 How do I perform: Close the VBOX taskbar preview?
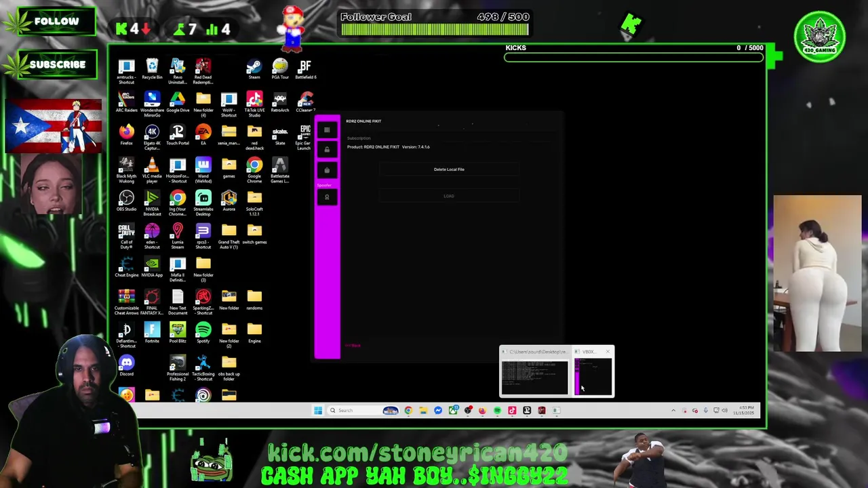tap(608, 351)
